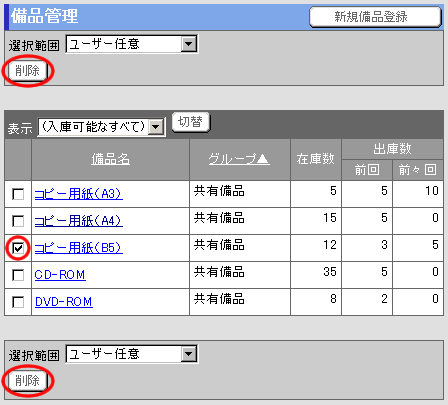Click the bottom 削除 button
Image resolution: width=448 pixels, height=405 pixels.
28,380
